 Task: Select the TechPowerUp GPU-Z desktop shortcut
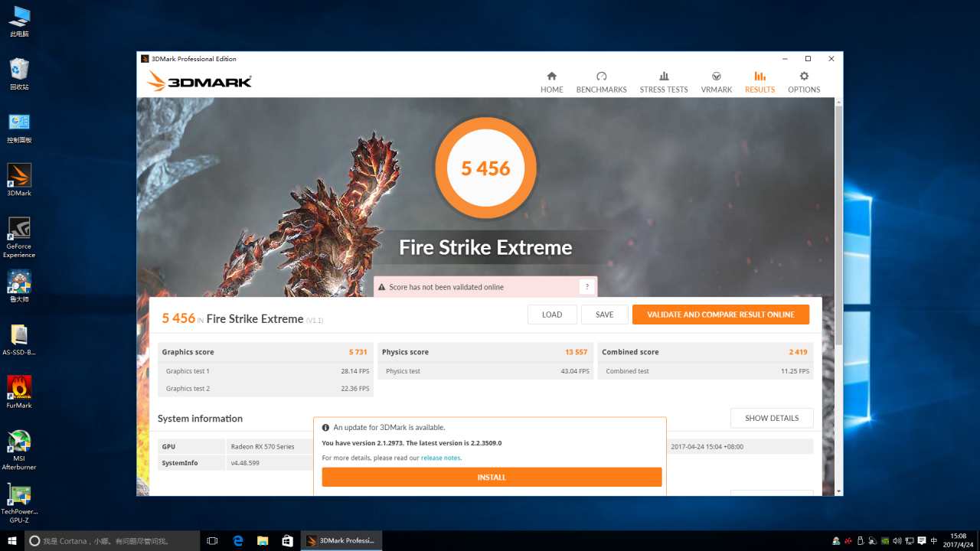pyautogui.click(x=19, y=504)
